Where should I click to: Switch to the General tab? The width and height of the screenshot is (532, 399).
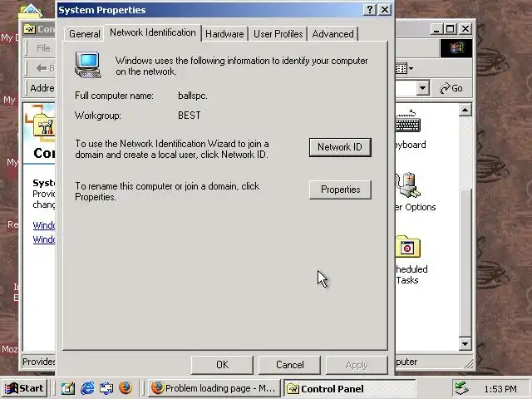pyautogui.click(x=84, y=34)
